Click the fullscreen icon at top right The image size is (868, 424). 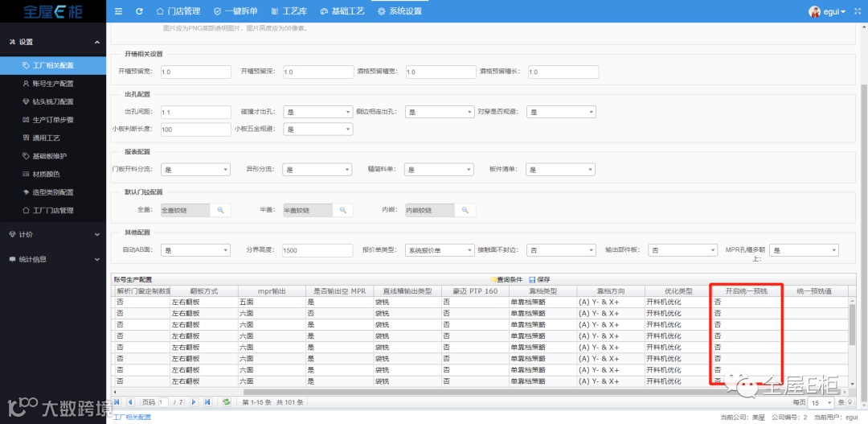point(857,11)
